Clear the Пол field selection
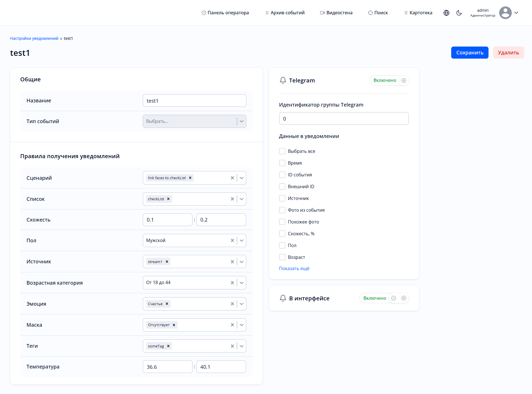The width and height of the screenshot is (532, 394). pyautogui.click(x=232, y=241)
